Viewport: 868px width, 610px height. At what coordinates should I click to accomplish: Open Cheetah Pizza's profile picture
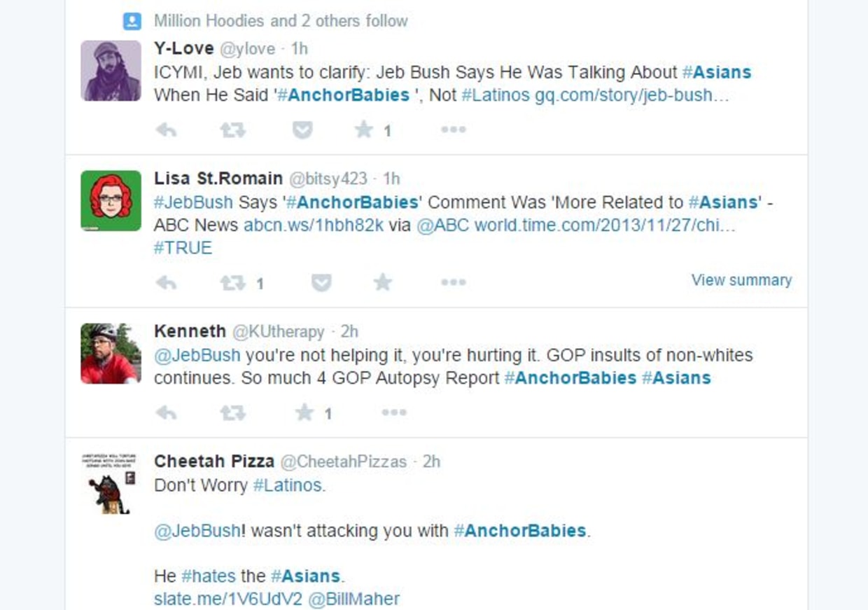[x=111, y=483]
